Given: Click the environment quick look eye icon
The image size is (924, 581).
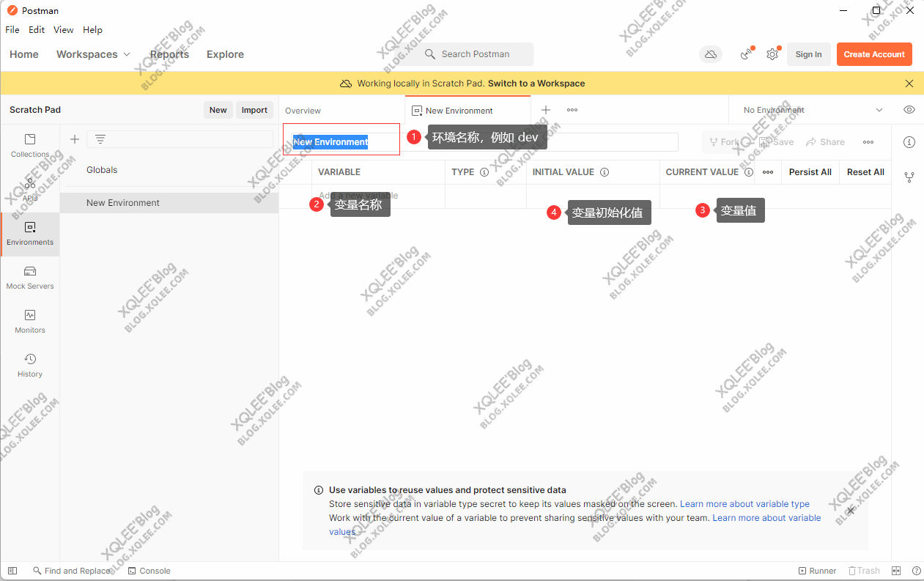Looking at the screenshot, I should click(909, 110).
